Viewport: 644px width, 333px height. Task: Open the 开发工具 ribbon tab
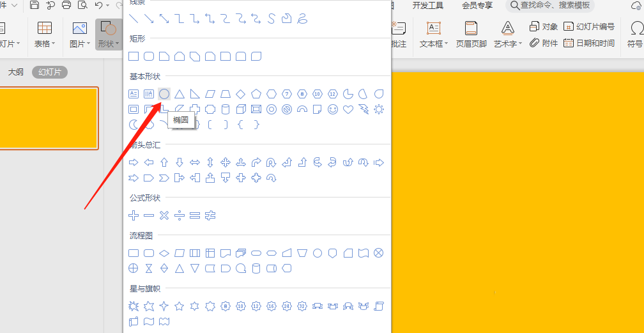(x=428, y=6)
